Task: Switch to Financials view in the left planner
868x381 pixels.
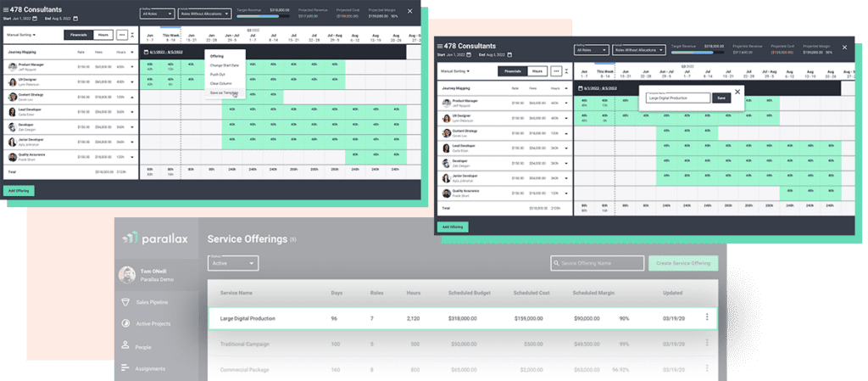Action: pyautogui.click(x=79, y=35)
